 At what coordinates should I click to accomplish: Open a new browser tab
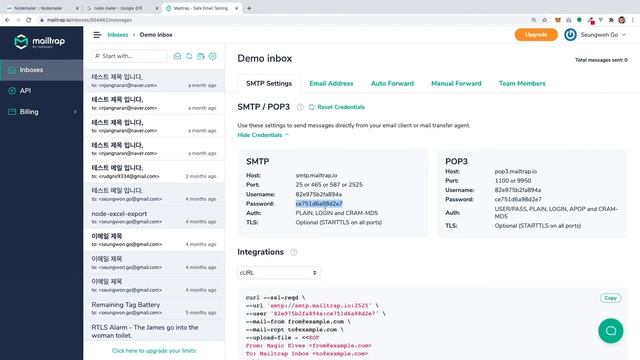coord(249,8)
